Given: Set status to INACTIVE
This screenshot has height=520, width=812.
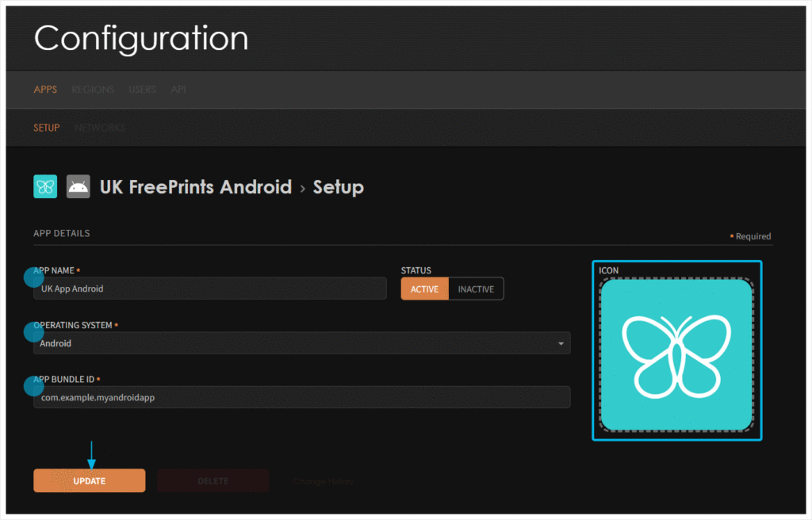Looking at the screenshot, I should tap(476, 289).
